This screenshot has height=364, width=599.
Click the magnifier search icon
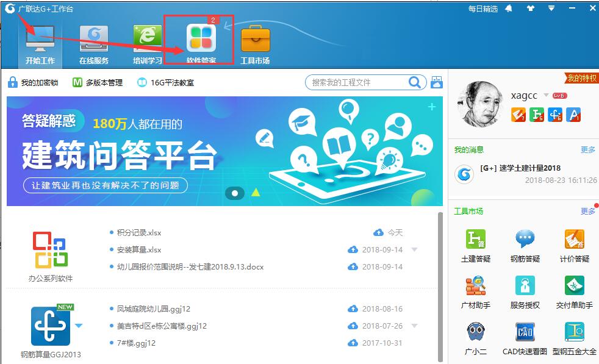tap(415, 82)
